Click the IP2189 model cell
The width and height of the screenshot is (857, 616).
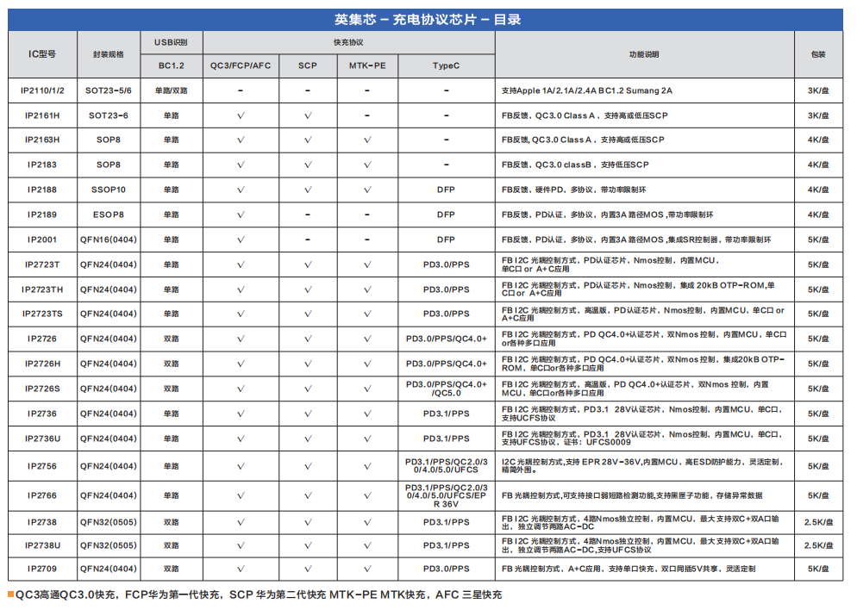42,215
